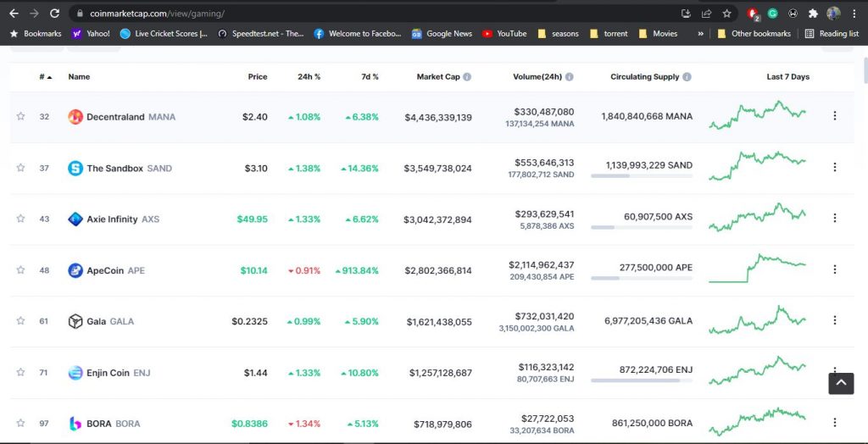Open Axie Infinity coin page link
The image size is (868, 444).
point(123,219)
